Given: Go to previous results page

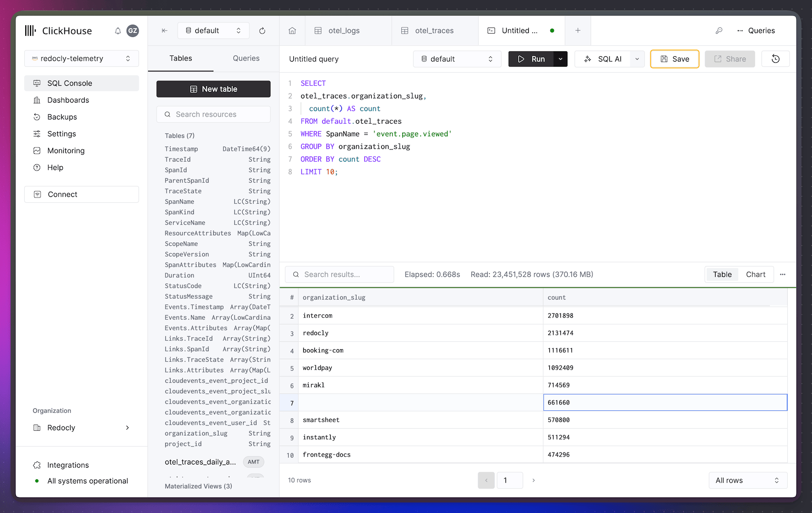Looking at the screenshot, I should (x=486, y=480).
